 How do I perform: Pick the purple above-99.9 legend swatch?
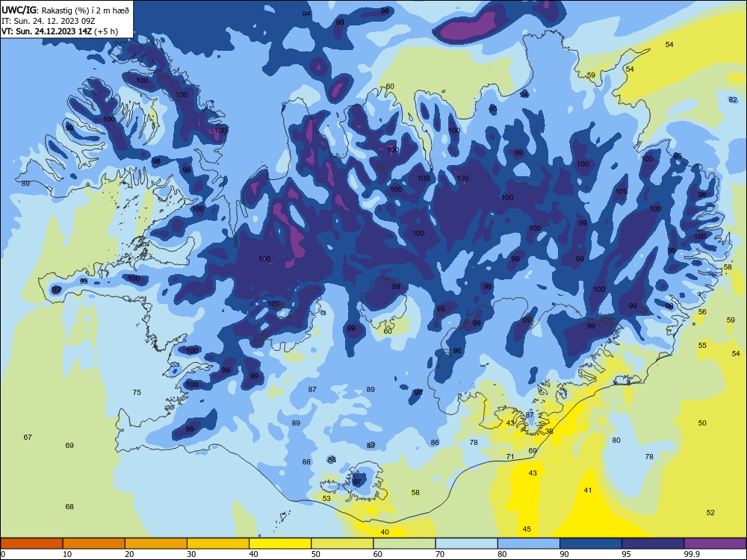(715, 544)
